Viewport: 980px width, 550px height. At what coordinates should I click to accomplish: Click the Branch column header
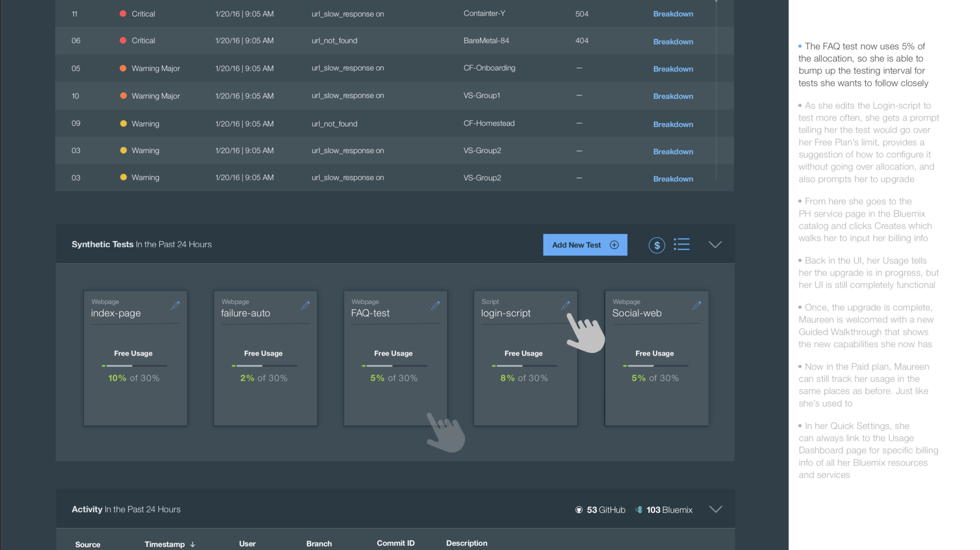coord(319,544)
